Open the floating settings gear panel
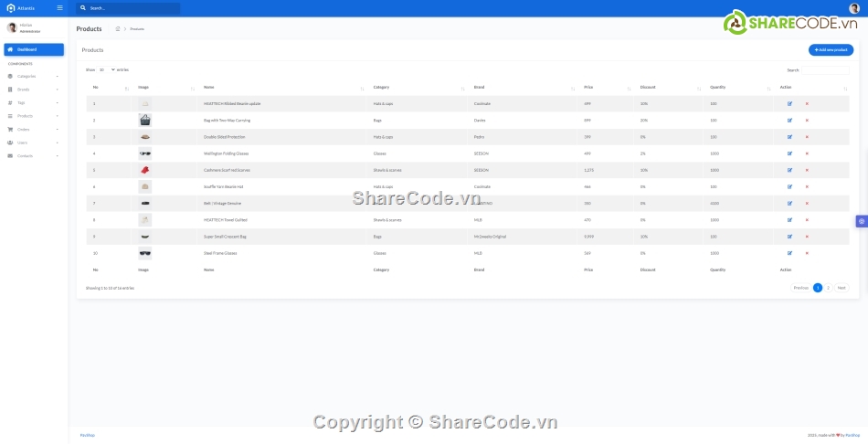 861,221
